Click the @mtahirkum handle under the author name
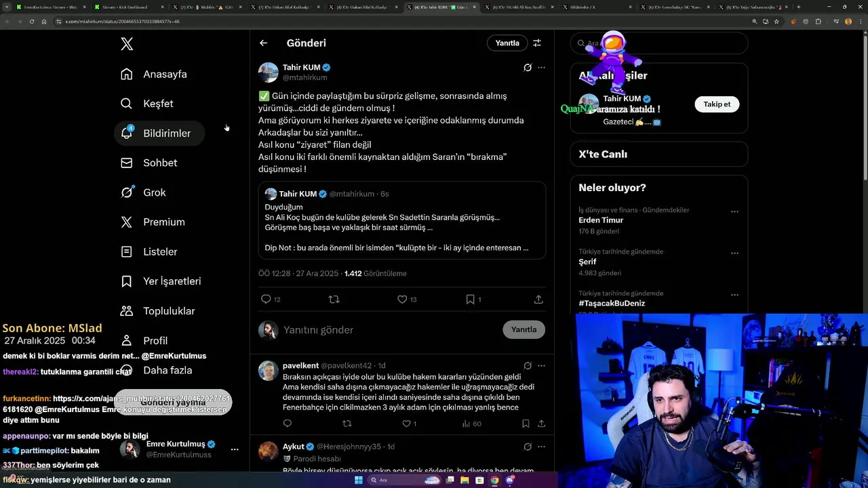The image size is (868, 488). click(305, 78)
